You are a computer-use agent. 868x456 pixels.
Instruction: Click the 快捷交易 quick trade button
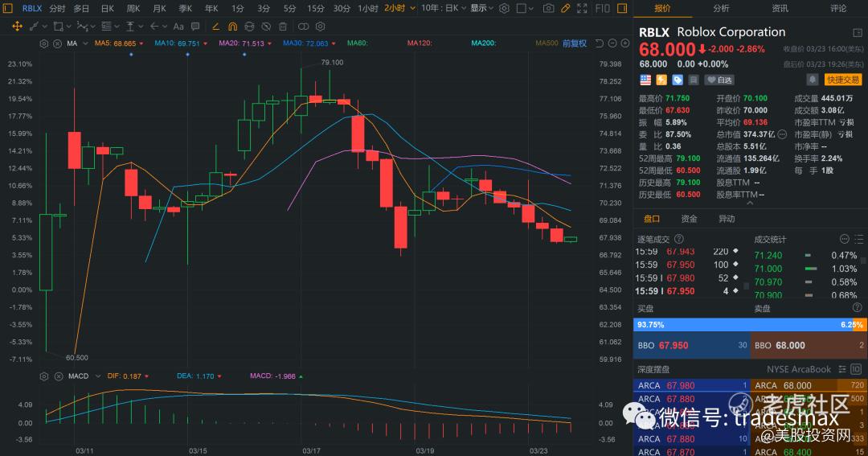842,80
